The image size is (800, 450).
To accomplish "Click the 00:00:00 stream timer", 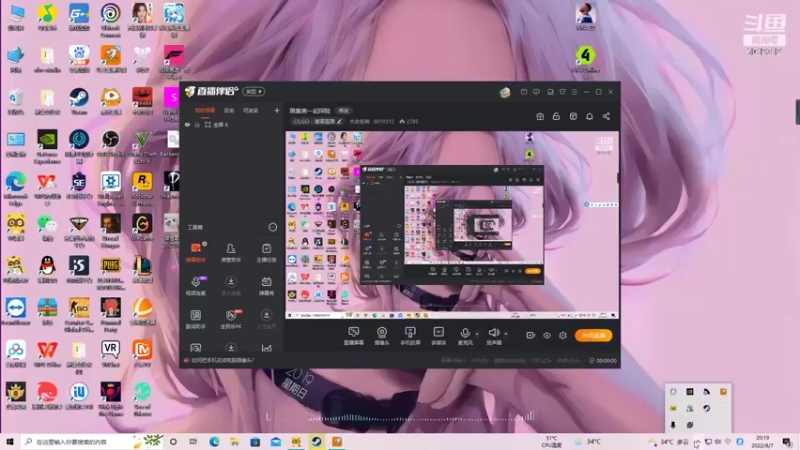I will tap(606, 360).
